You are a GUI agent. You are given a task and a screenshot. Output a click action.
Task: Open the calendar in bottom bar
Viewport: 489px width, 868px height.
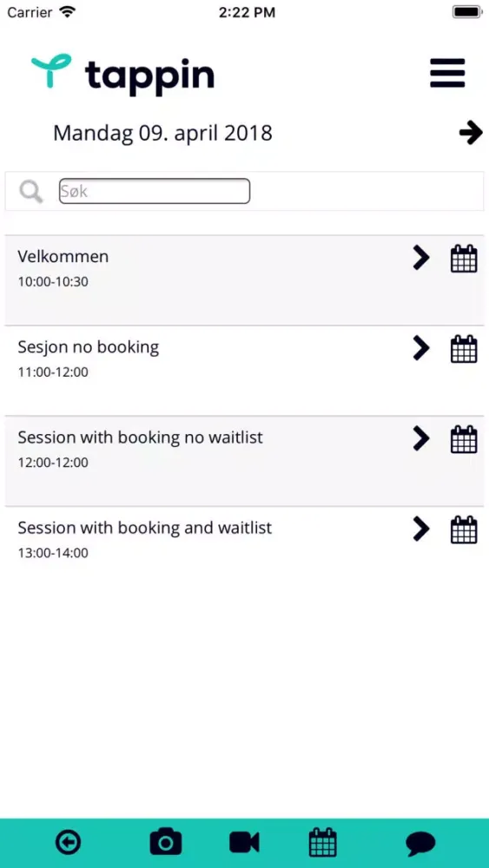pos(323,843)
